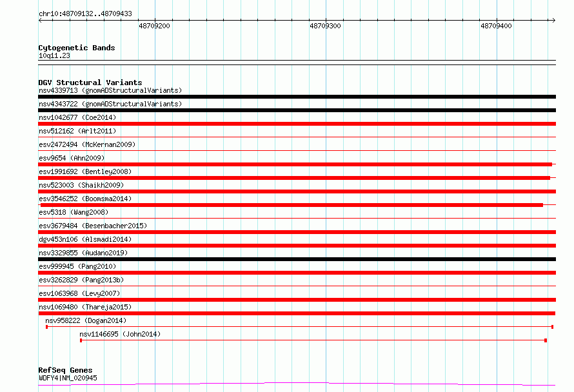Click the red bar of esv999945
The height and width of the screenshot is (392, 574).
coord(297,273)
